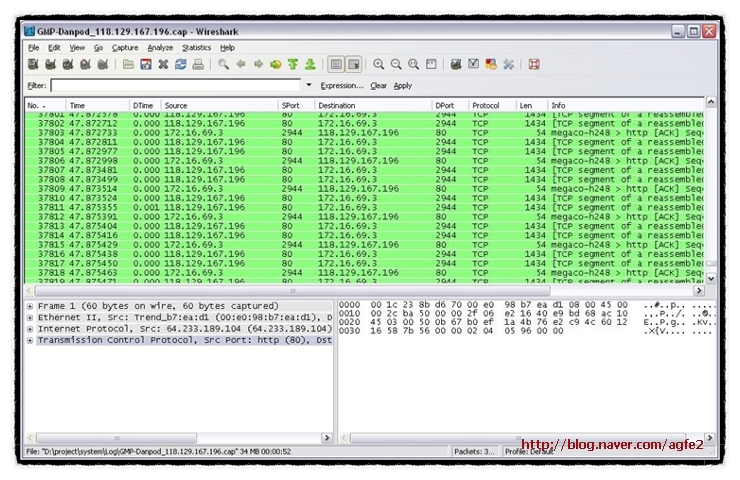This screenshot has width=740, height=480.
Task: Open the capture options icon
Action: tap(50, 64)
